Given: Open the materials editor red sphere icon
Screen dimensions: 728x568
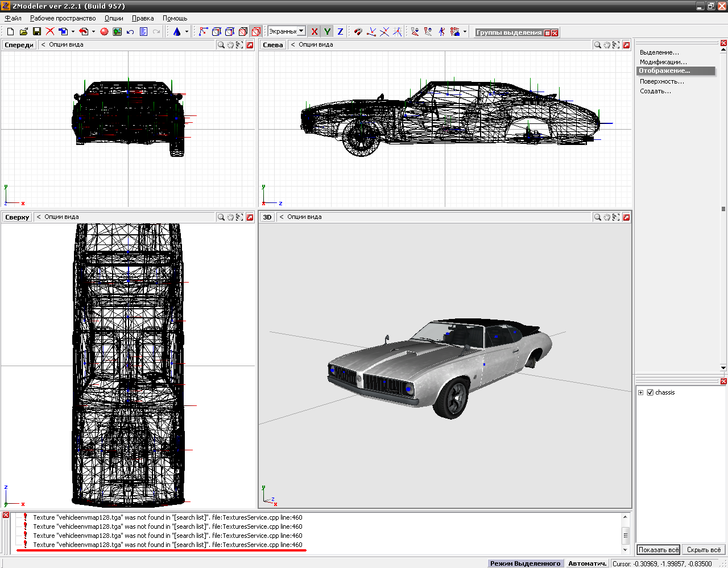Looking at the screenshot, I should coord(104,32).
